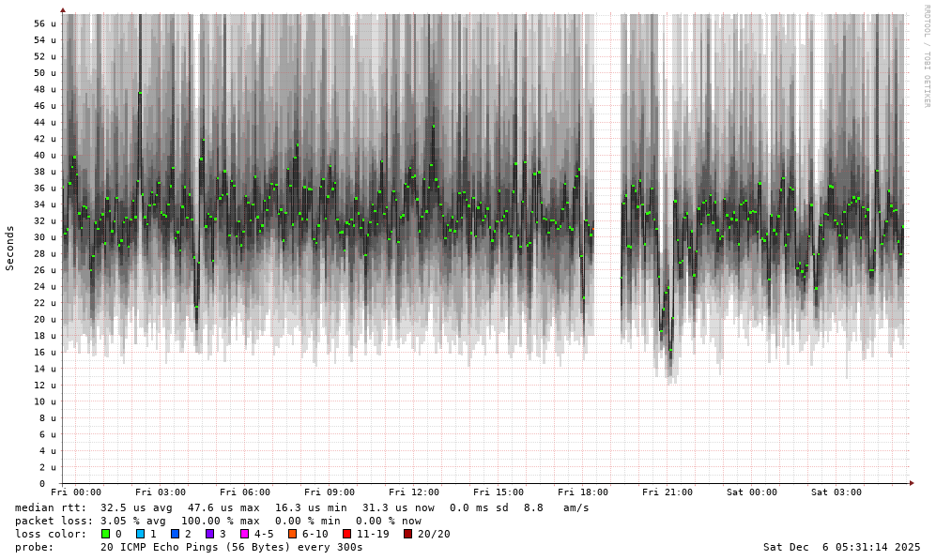Select the purple legend color square
Image resolution: width=936 pixels, height=560 pixels.
[x=209, y=534]
